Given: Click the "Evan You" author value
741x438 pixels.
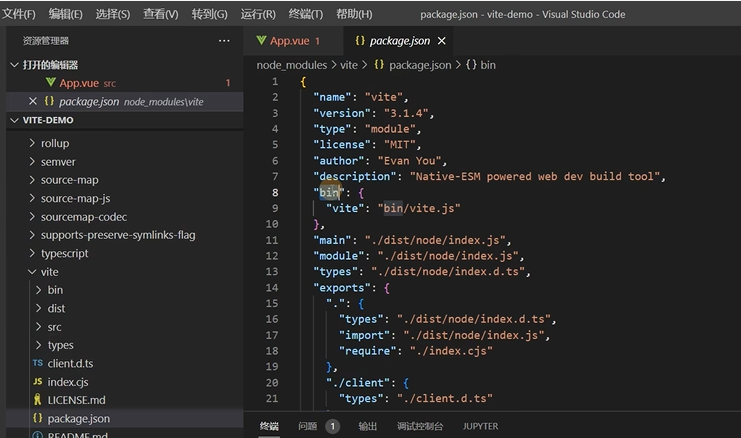Looking at the screenshot, I should 410,161.
